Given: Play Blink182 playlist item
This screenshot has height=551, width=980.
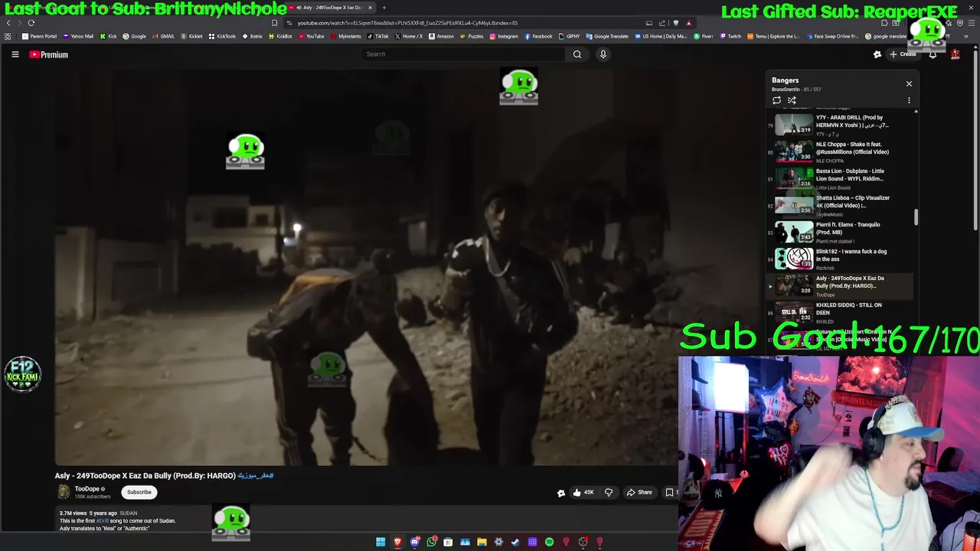Looking at the screenshot, I should (x=840, y=259).
